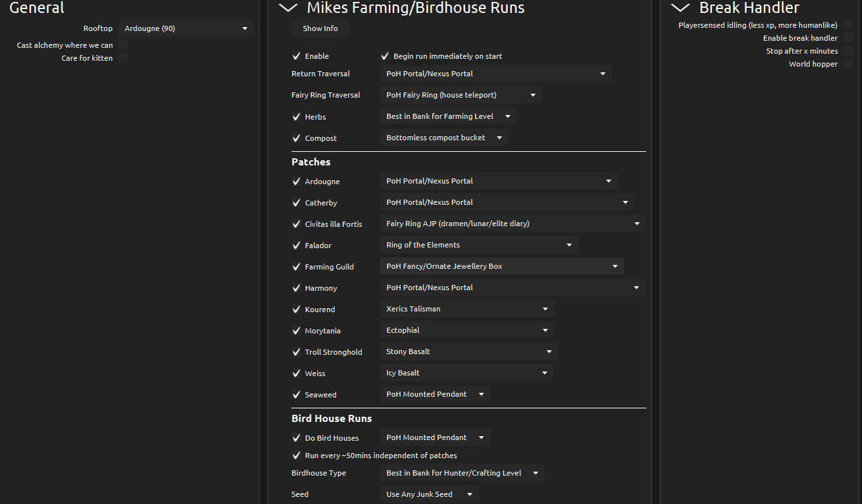The width and height of the screenshot is (862, 504).
Task: Enable the World hopper checkbox
Action: tap(848, 64)
